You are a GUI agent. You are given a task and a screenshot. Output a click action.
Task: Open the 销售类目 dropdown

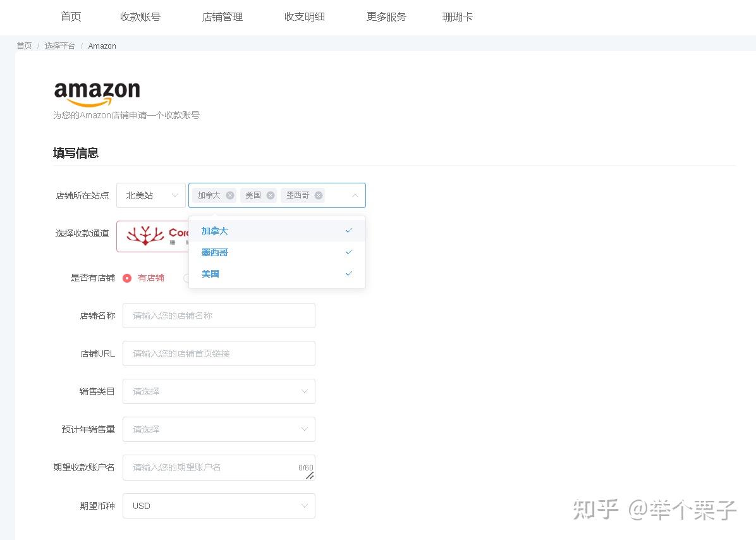(x=219, y=391)
